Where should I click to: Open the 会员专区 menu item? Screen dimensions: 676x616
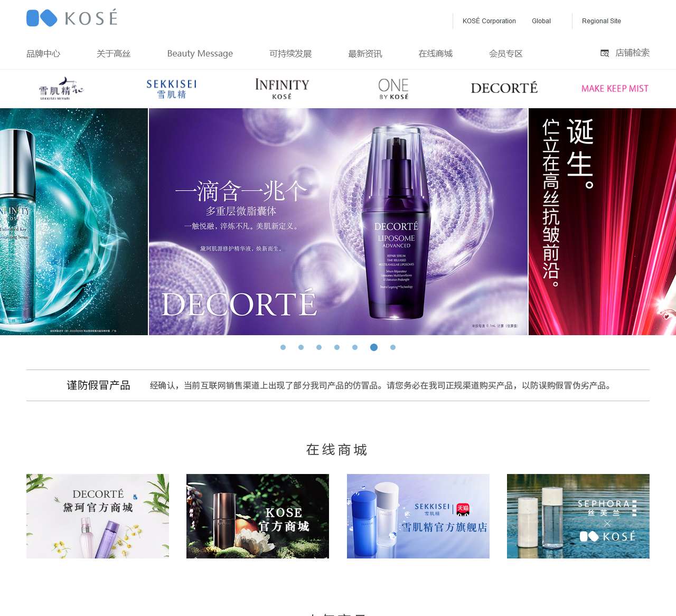tap(506, 54)
